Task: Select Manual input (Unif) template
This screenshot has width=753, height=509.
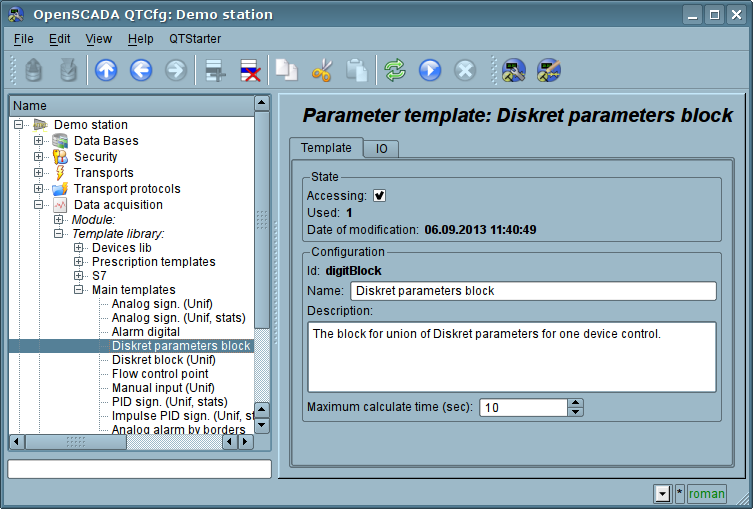Action: tap(163, 388)
